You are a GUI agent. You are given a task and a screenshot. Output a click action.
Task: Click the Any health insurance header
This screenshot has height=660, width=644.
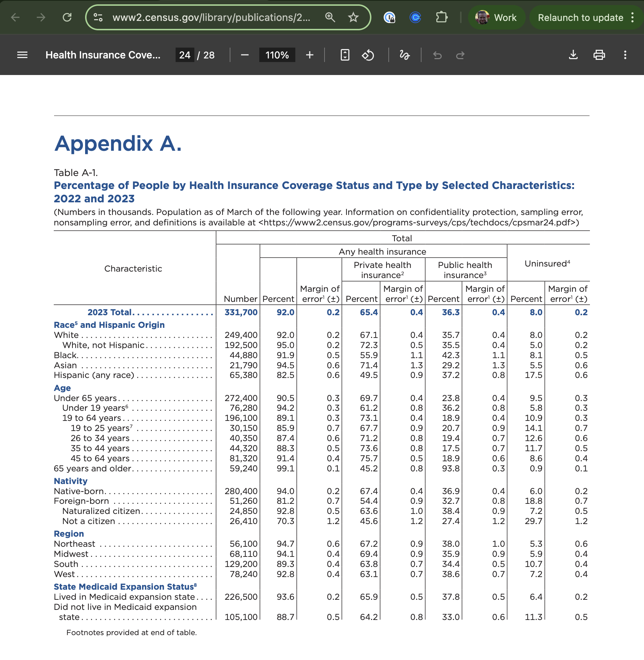[383, 252]
